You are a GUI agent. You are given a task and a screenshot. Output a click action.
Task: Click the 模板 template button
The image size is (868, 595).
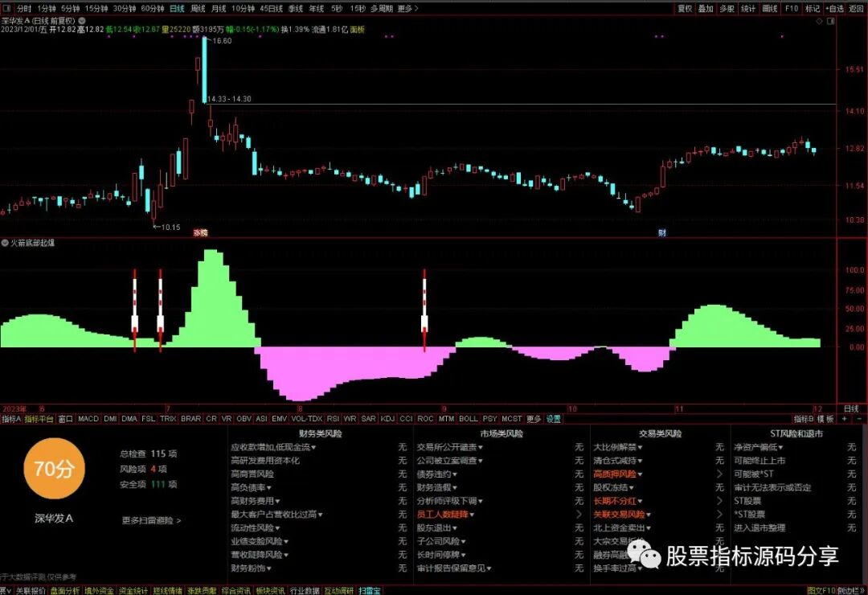(826, 419)
